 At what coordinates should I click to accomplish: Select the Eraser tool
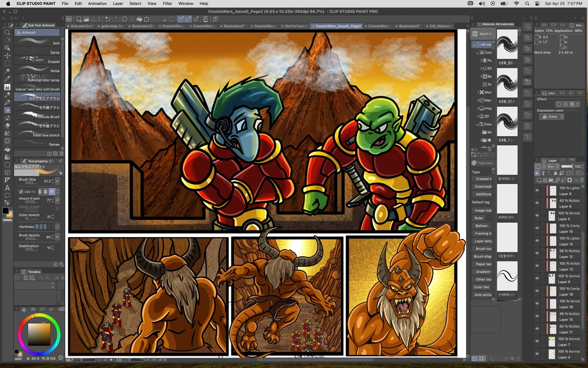tap(7, 125)
